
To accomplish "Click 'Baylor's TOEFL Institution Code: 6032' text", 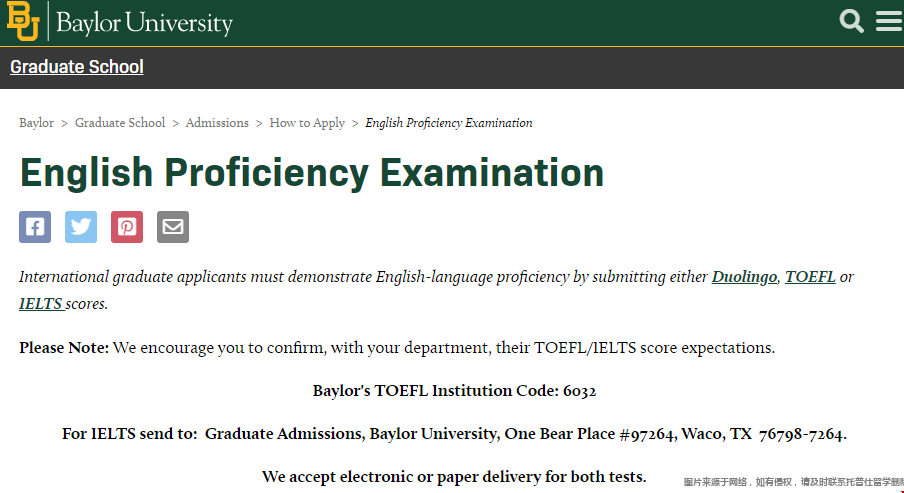I will coord(454,391).
